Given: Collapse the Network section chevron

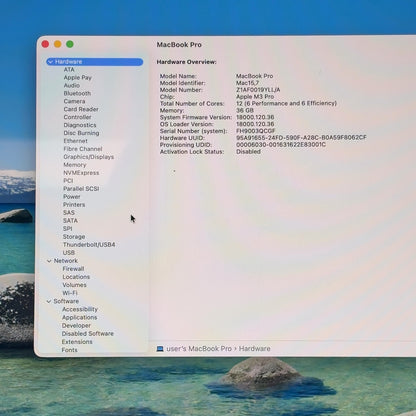Looking at the screenshot, I should 49,261.
